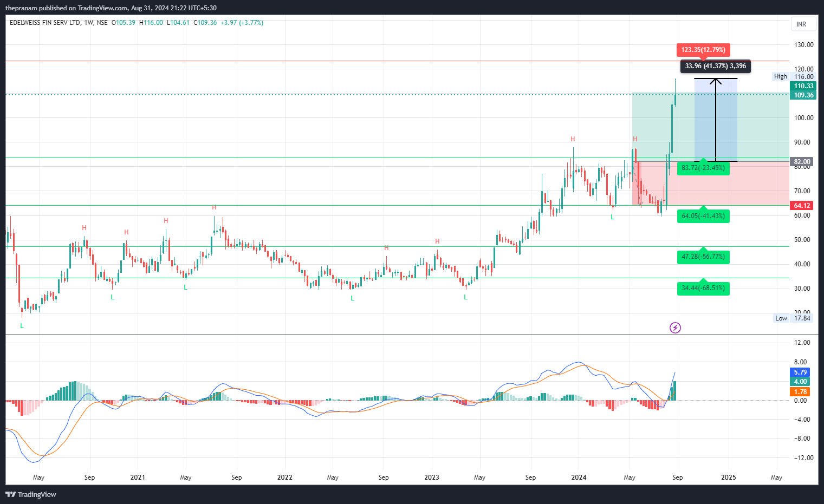Click the green 47.28(-56.77%) level label
This screenshot has width=824, height=504.
[703, 257]
